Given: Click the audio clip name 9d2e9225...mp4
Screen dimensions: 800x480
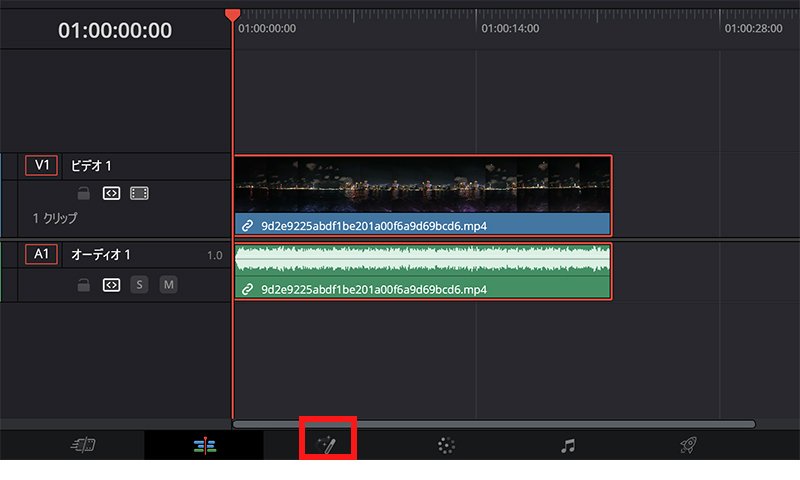Looking at the screenshot, I should 374,290.
